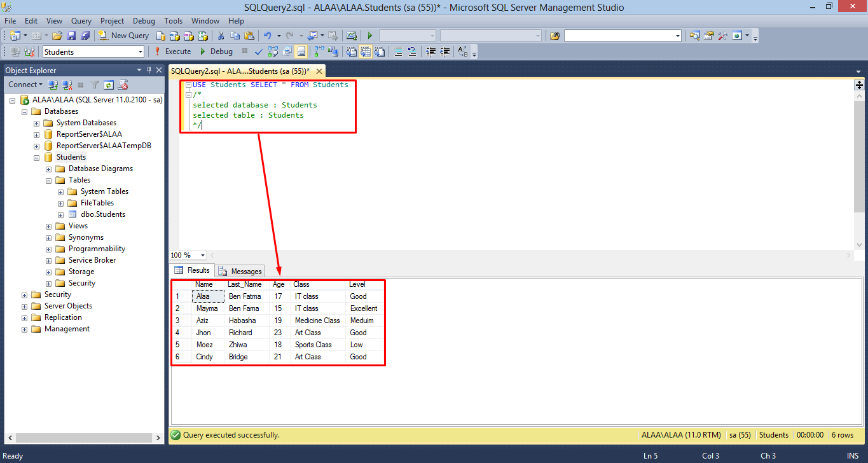Viewport: 868px width, 463px height.
Task: Click the Query Options icon
Action: (x=287, y=52)
